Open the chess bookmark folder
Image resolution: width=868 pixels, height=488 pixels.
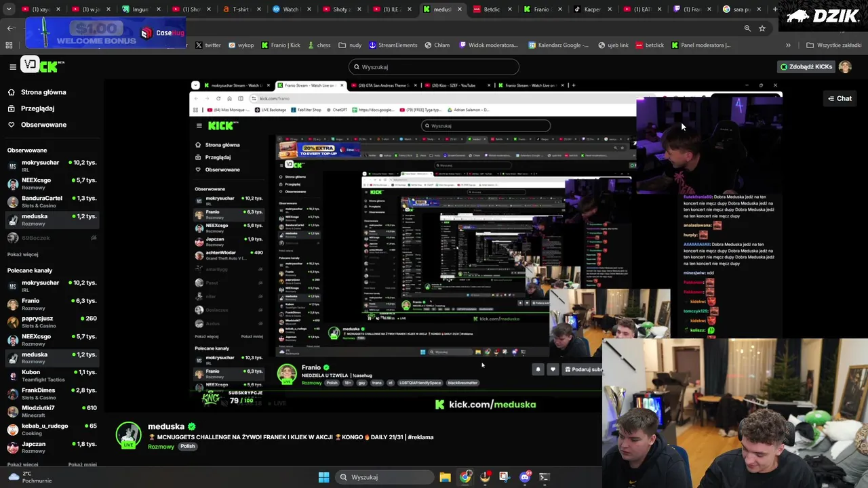319,45
